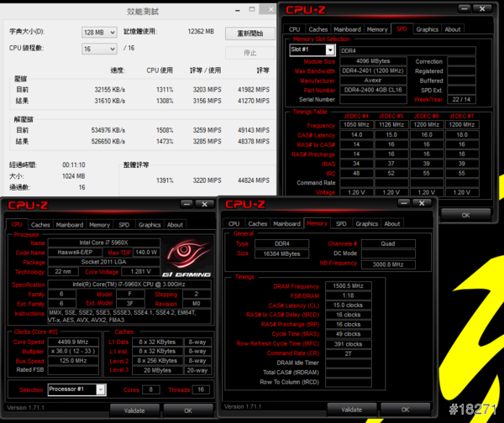
Task: Select SPD tab in bottom-left CPU-Z window
Action: coord(124,225)
